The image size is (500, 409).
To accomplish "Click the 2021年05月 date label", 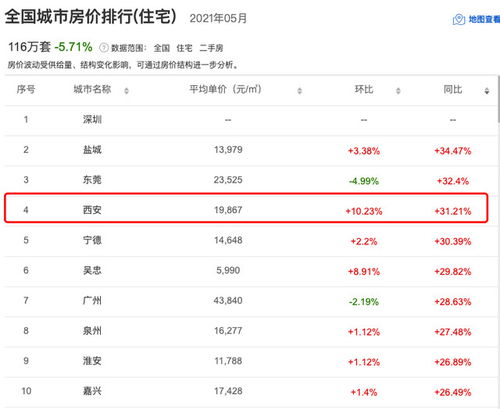I will coord(218,18).
